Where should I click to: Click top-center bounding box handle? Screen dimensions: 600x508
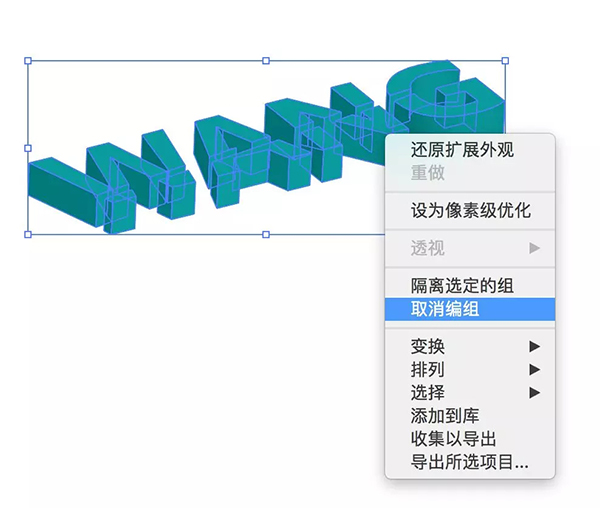click(x=266, y=60)
